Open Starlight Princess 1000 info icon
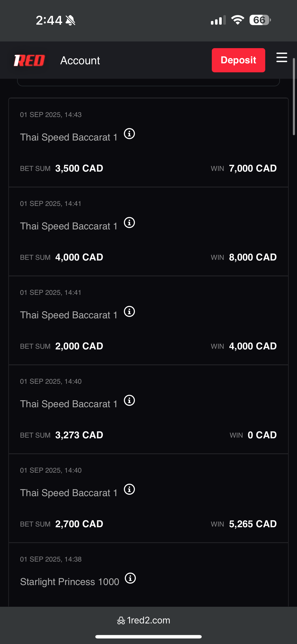 [130, 578]
